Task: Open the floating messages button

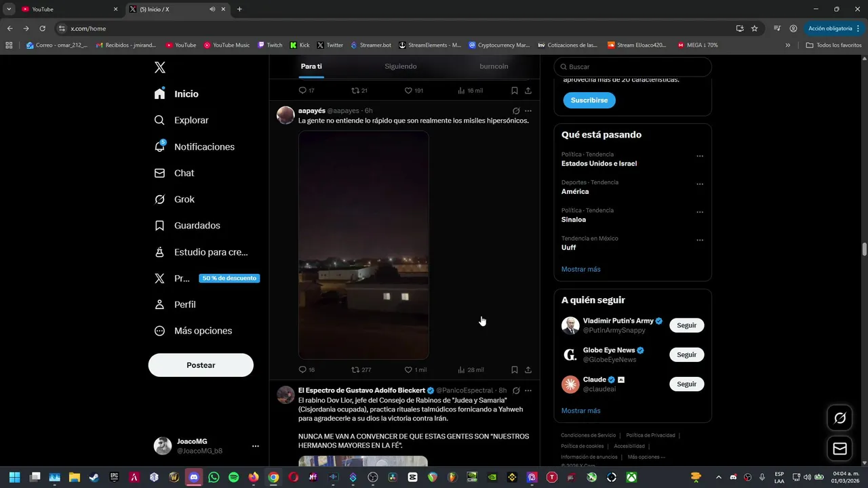Action: click(x=840, y=449)
